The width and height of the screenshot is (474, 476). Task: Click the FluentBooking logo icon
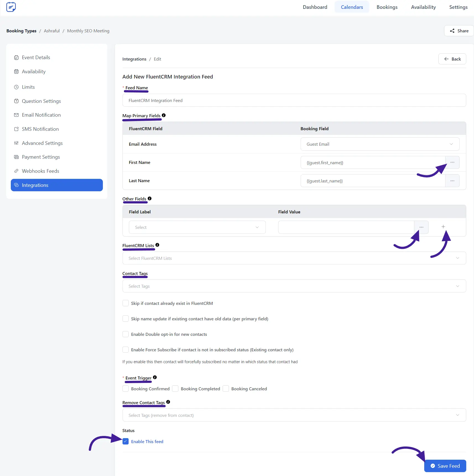coord(11,7)
